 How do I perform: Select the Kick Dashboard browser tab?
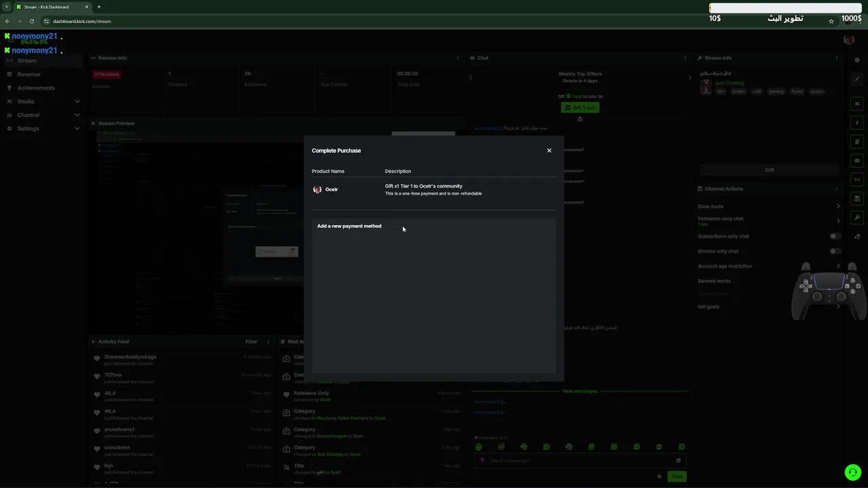click(x=53, y=7)
